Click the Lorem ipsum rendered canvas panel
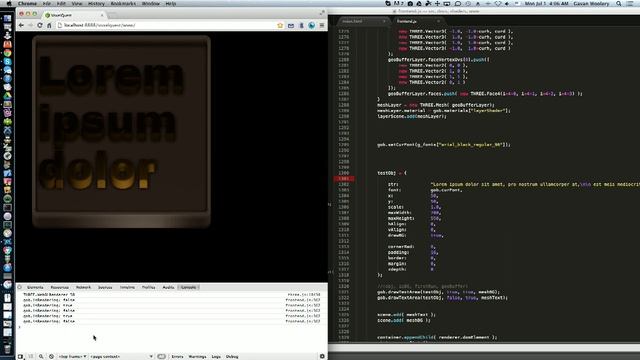 [121, 131]
